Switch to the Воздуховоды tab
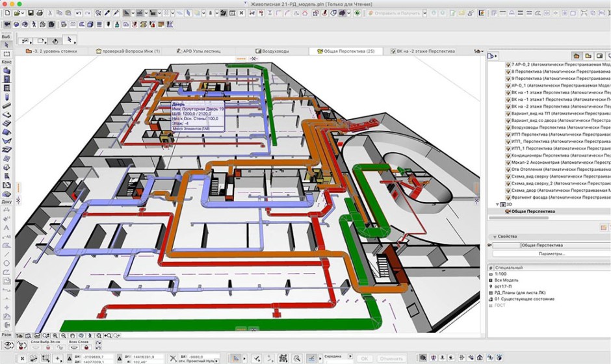This screenshot has width=611, height=364. click(x=276, y=51)
